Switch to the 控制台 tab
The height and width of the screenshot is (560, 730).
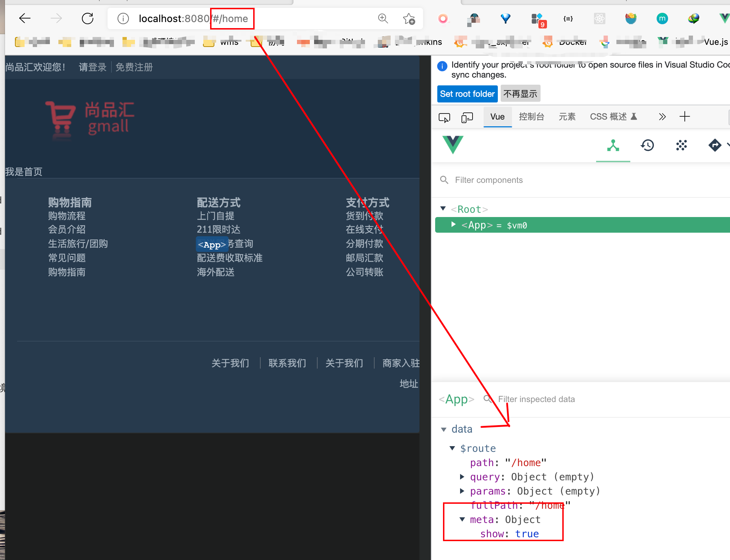pos(531,117)
